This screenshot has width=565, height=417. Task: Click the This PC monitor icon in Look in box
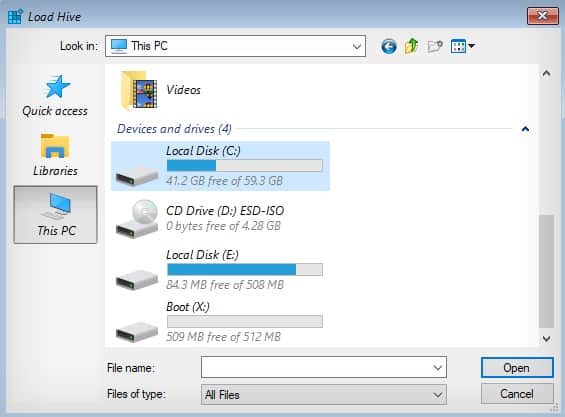pyautogui.click(x=119, y=46)
